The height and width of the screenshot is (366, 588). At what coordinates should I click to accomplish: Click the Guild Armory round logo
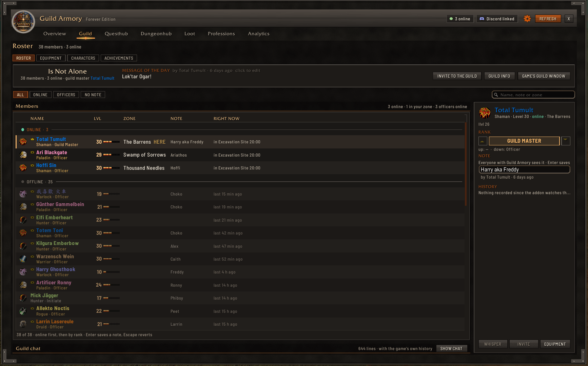[x=23, y=22]
